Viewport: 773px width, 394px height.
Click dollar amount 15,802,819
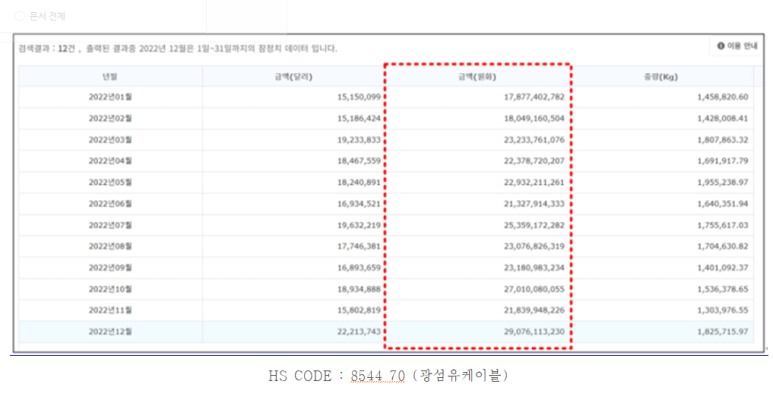359,310
